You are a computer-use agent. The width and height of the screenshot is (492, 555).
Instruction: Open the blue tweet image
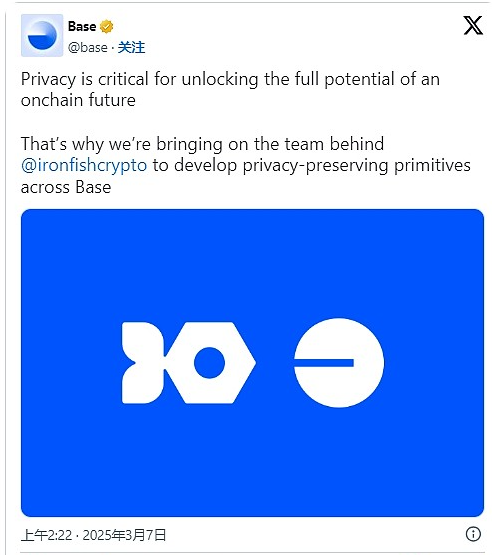point(252,363)
